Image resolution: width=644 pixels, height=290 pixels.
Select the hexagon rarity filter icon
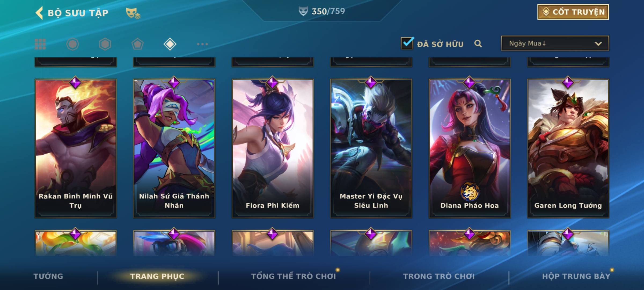(105, 44)
